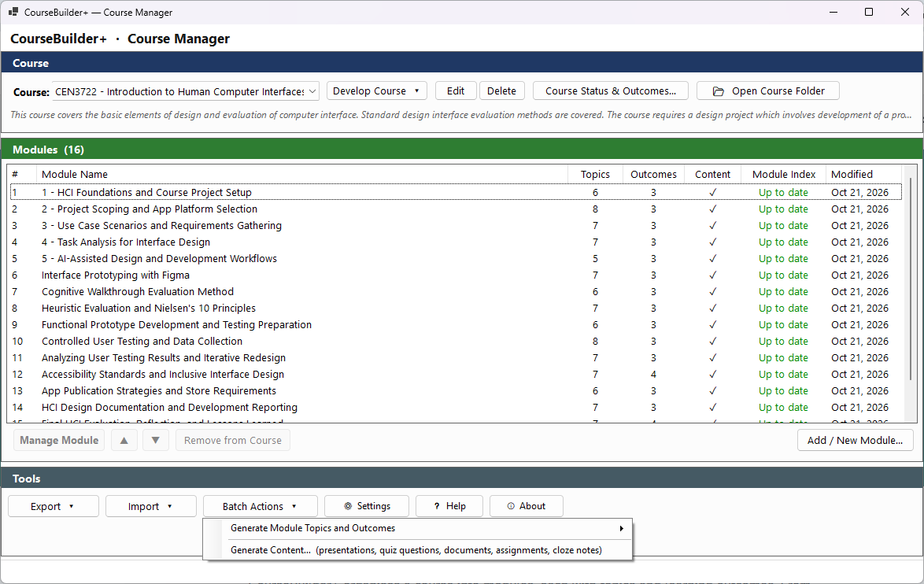Click the Manage Module button
This screenshot has height=584, width=924.
coord(59,440)
